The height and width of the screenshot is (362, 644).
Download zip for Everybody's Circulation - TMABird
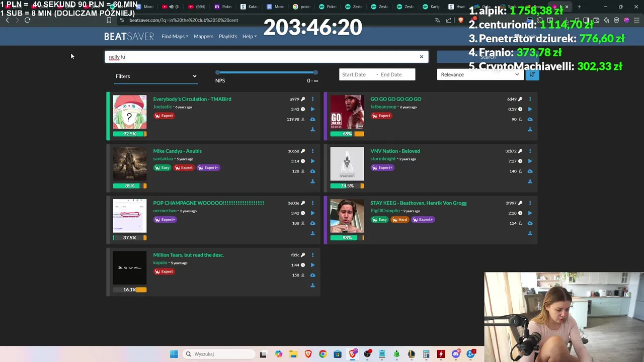312,129
